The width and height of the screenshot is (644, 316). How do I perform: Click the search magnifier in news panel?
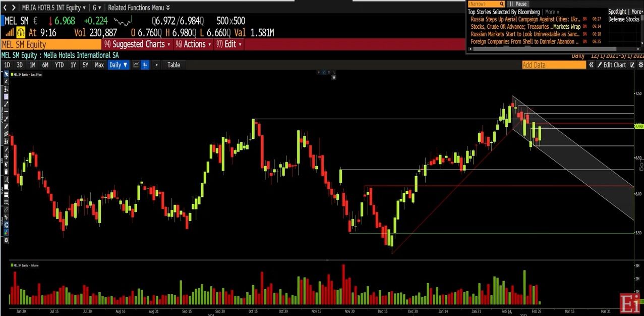pyautogui.click(x=502, y=4)
